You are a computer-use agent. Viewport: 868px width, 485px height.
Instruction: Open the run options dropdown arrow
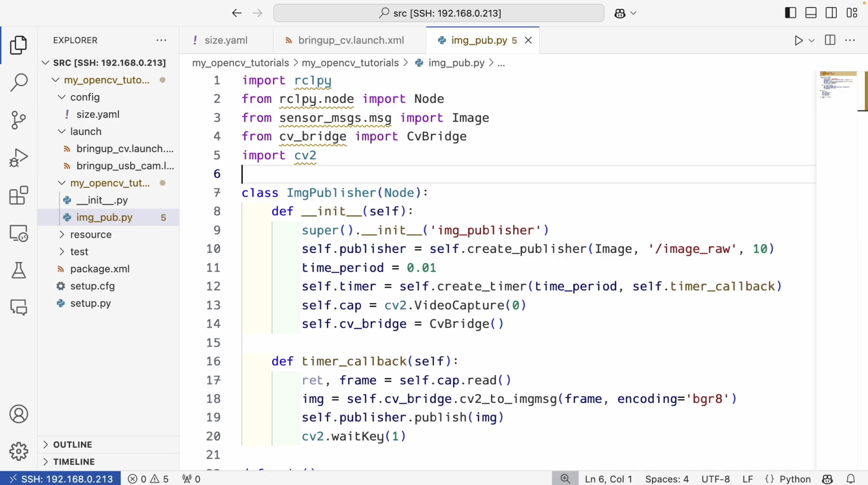coord(812,40)
